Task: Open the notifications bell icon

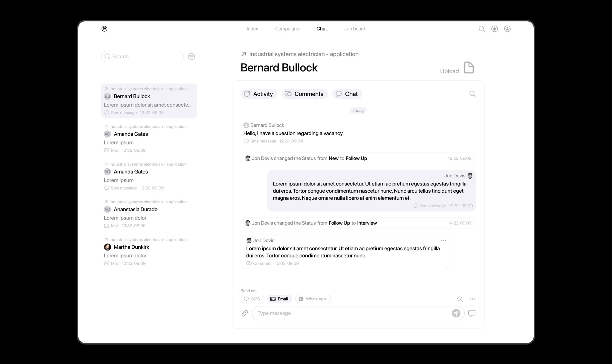Action: pos(495,29)
